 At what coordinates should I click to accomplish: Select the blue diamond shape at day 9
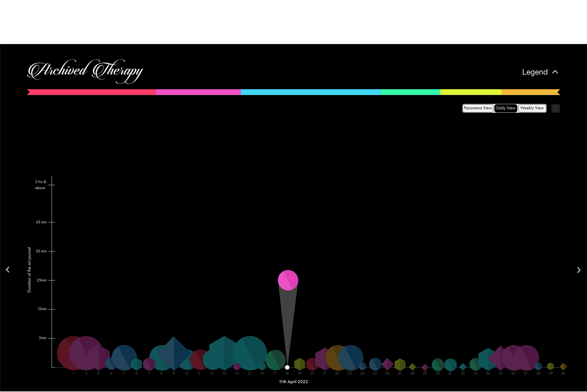click(174, 354)
